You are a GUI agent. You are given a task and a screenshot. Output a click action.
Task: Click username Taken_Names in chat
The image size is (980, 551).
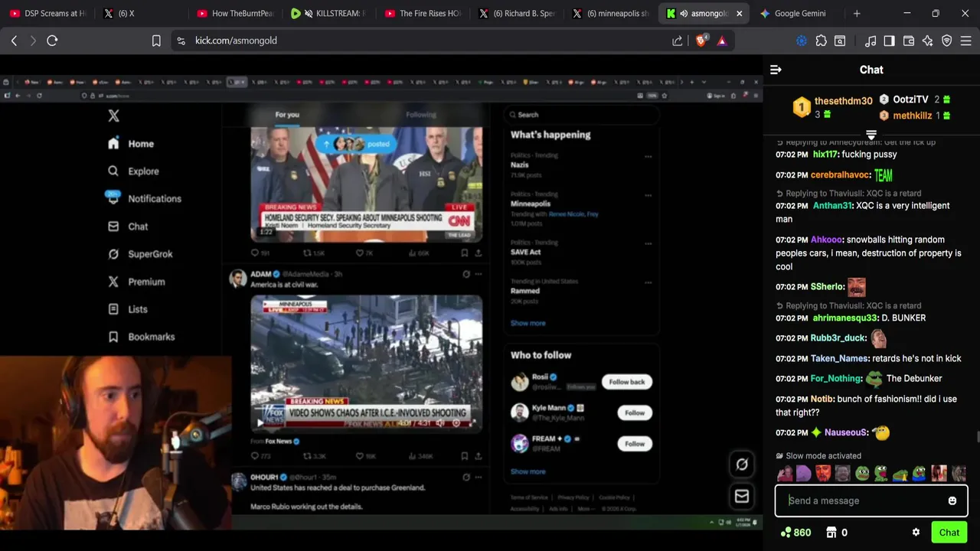click(840, 359)
